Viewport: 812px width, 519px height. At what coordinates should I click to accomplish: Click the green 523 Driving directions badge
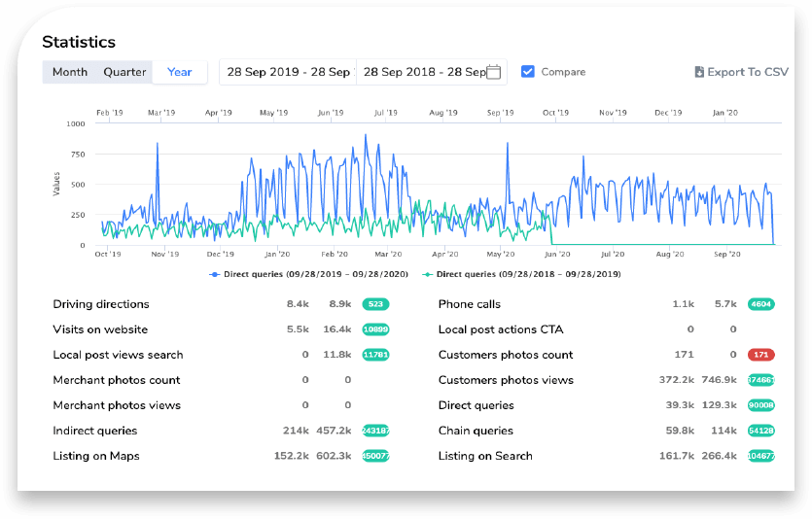pos(374,304)
